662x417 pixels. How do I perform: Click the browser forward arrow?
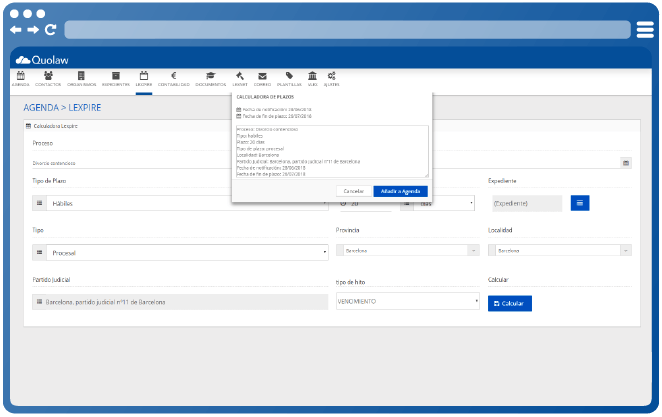pos(33,30)
